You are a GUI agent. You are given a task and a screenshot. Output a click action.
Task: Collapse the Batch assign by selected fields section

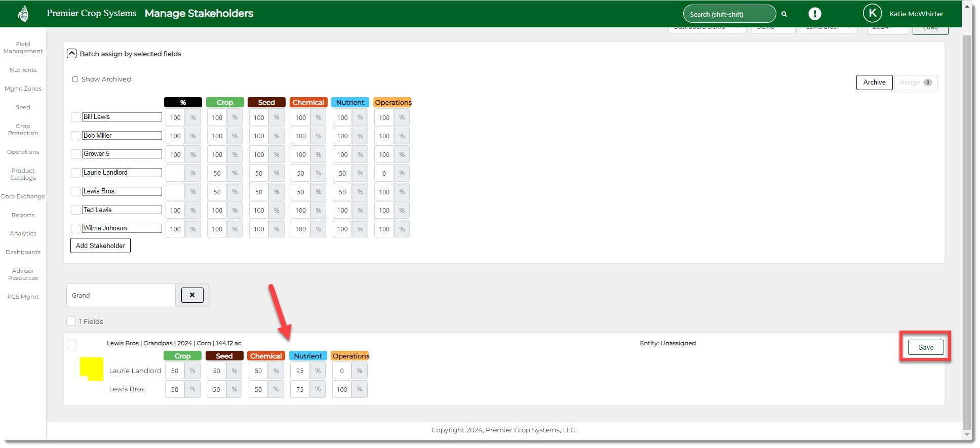(x=72, y=54)
